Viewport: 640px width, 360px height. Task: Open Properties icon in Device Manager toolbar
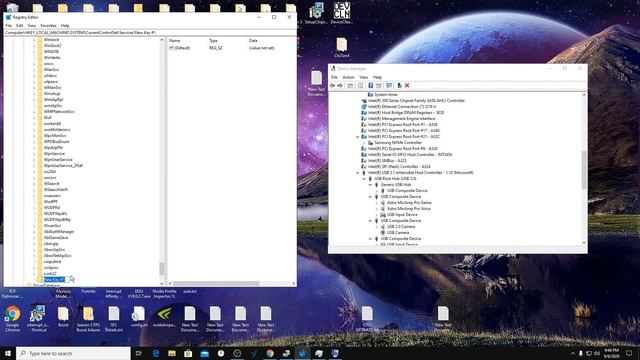360,85
